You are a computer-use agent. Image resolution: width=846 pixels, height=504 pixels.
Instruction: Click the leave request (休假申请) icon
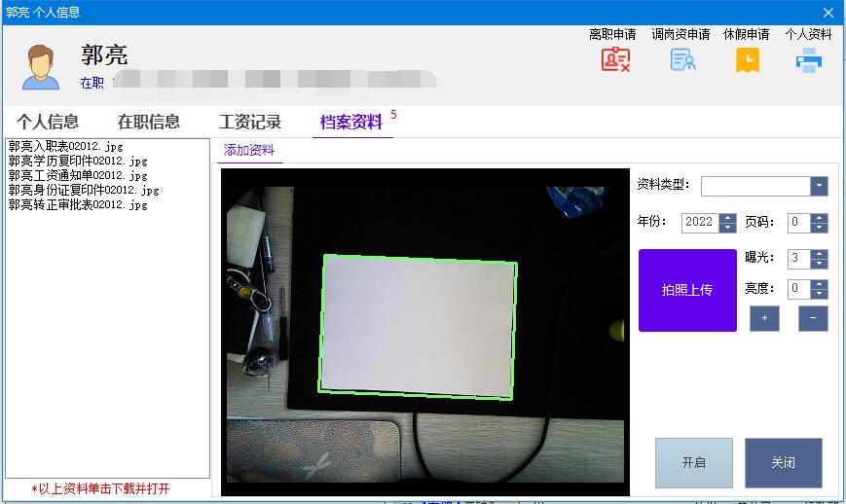(747, 60)
